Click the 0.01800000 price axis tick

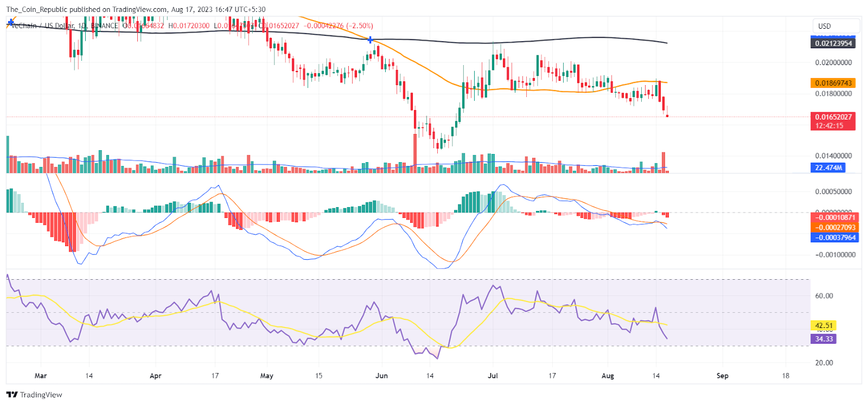(833, 93)
